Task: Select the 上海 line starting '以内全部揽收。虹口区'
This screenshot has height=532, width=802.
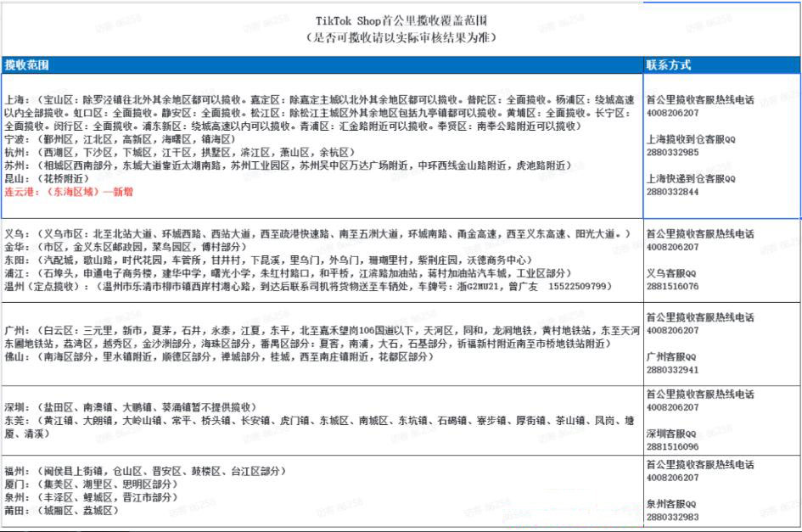Action: click(x=317, y=113)
